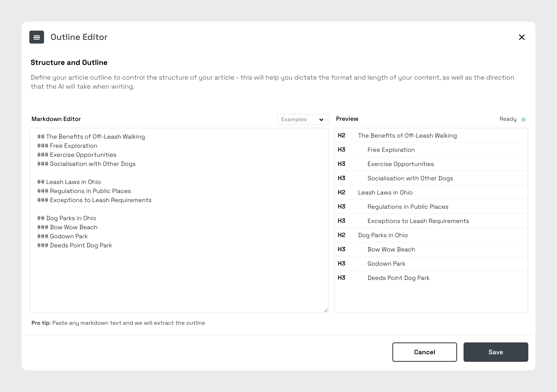The width and height of the screenshot is (557, 392).
Task: Click H3 tag beside Exercise Opportunities
Action: (341, 164)
